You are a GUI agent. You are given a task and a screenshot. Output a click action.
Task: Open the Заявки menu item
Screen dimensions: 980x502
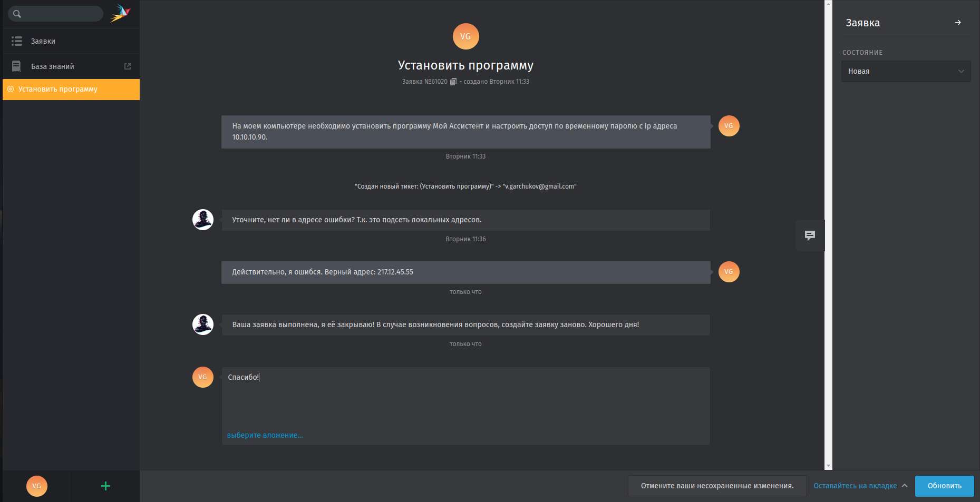pyautogui.click(x=43, y=41)
